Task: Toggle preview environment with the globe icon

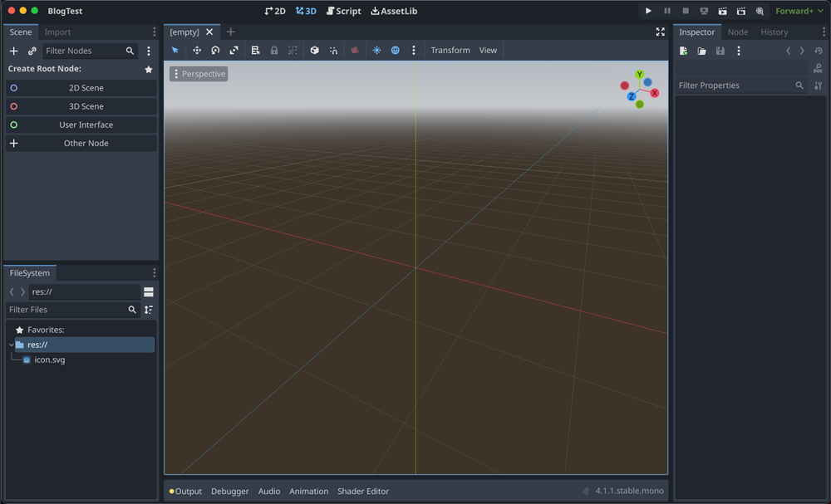Action: click(x=395, y=51)
